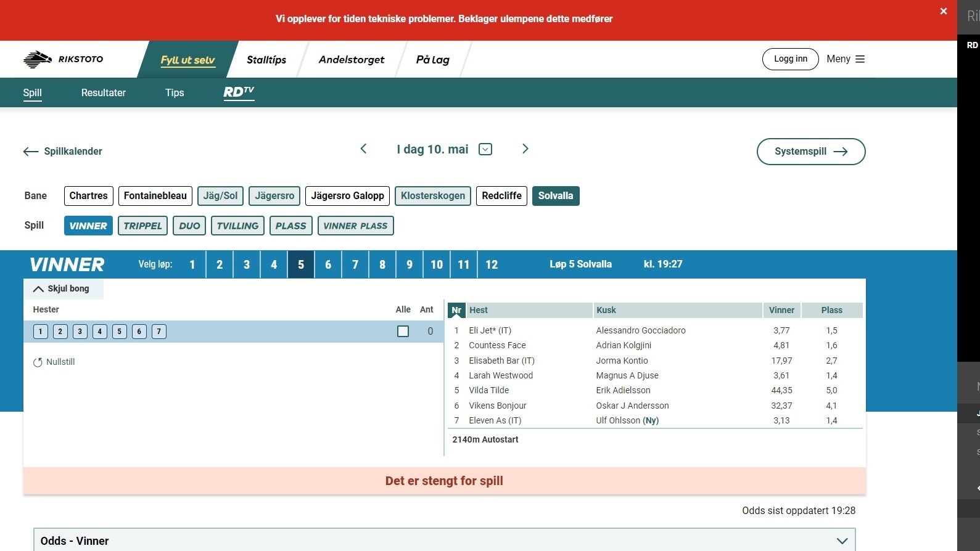This screenshot has height=551, width=980.
Task: Select Tips in the green navigation
Action: pos(175,92)
